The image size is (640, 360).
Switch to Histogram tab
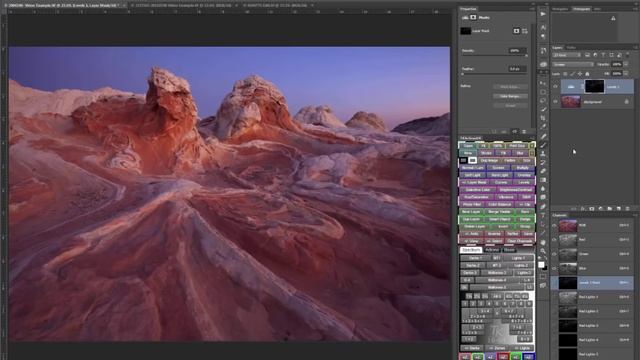tap(581, 9)
